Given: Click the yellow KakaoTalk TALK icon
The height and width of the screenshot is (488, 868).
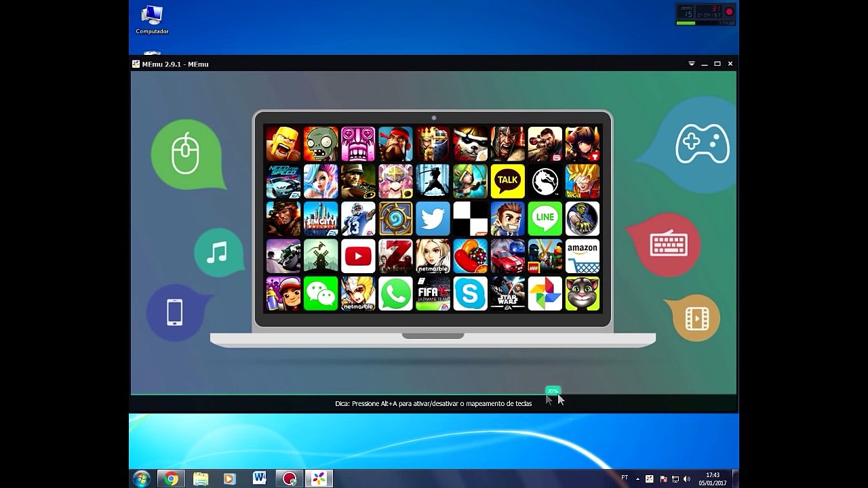Looking at the screenshot, I should 507,181.
